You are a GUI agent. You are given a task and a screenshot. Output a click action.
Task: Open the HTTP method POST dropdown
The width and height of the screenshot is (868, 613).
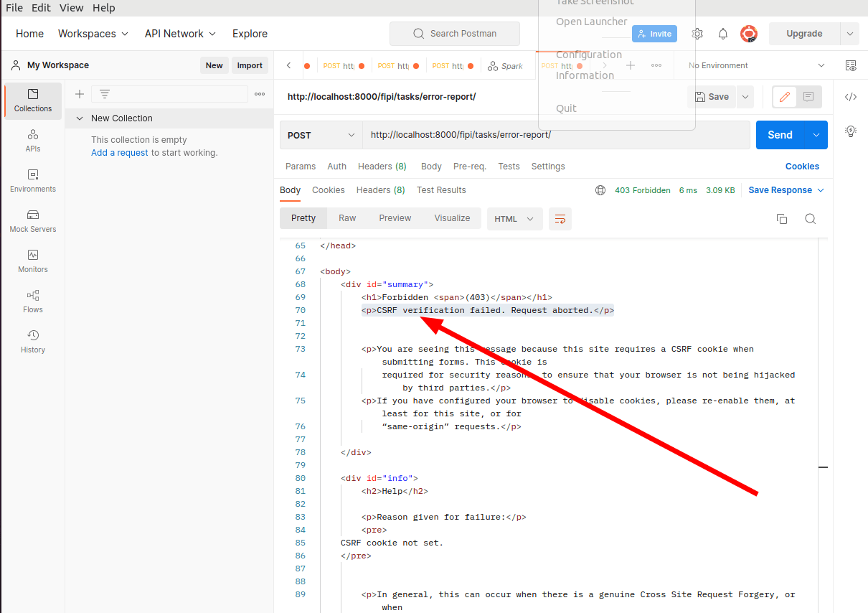coord(321,135)
